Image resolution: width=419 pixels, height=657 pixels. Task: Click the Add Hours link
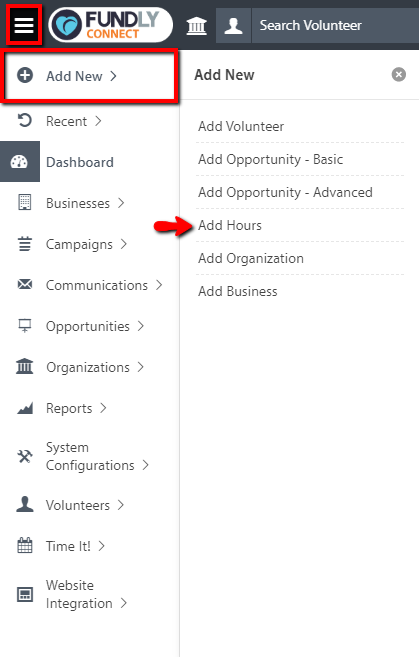[x=230, y=225]
